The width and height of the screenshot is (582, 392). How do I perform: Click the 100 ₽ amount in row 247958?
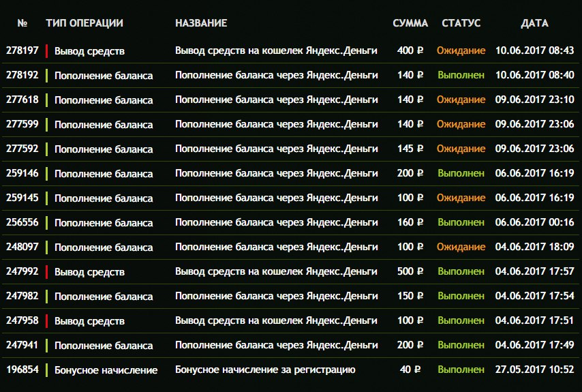(410, 320)
